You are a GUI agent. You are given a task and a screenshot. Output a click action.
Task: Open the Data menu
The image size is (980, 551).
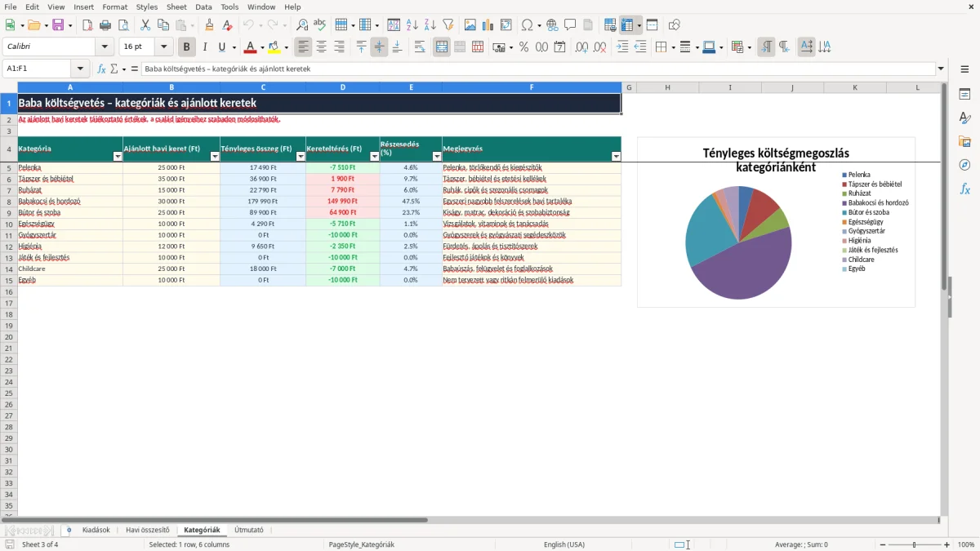tap(203, 7)
